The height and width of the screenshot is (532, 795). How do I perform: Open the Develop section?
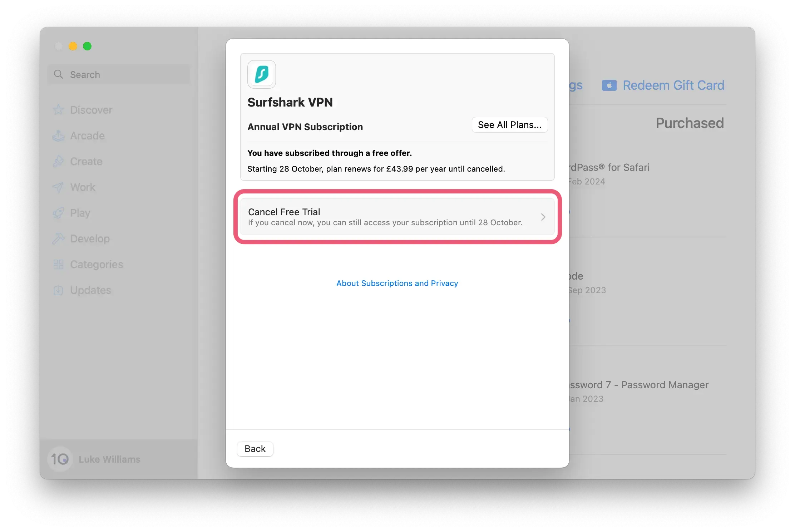(x=90, y=238)
